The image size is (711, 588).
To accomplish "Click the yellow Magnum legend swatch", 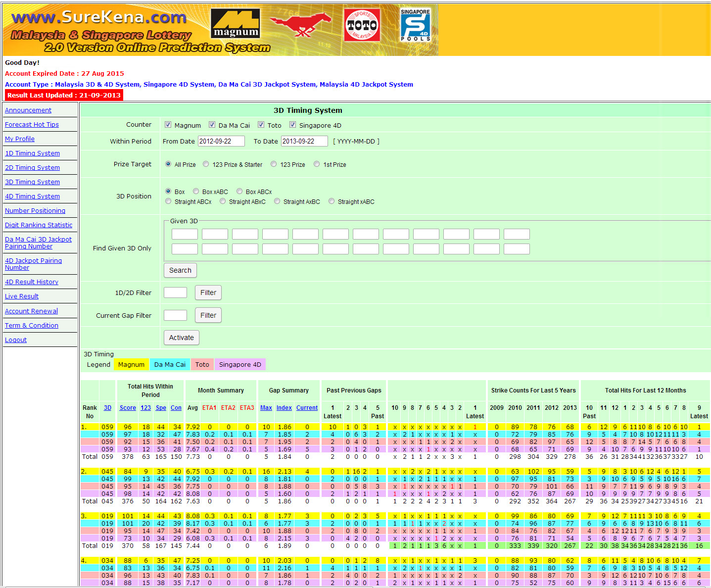I will (131, 365).
